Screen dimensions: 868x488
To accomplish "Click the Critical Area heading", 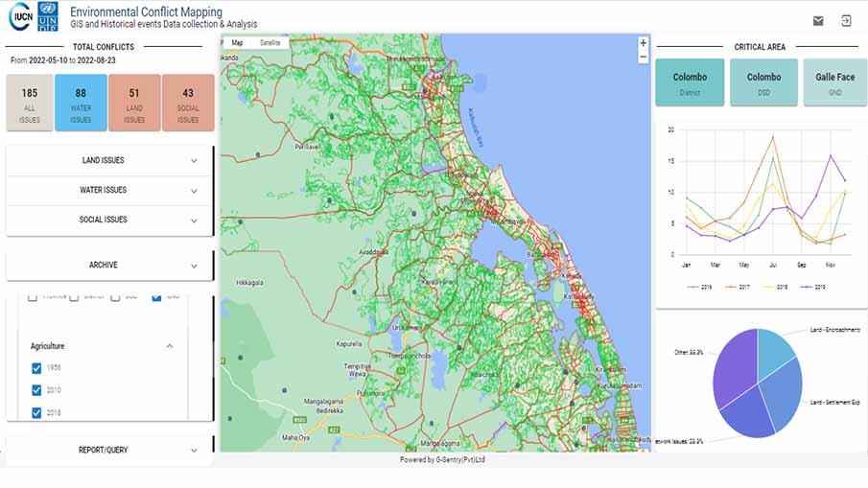I will click(x=760, y=47).
